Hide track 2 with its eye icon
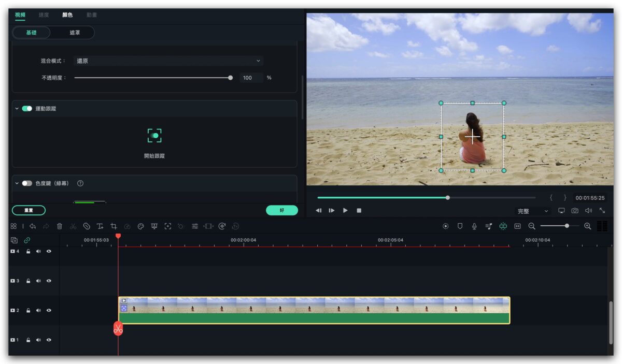The width and height of the screenshot is (622, 364). pyautogui.click(x=49, y=310)
